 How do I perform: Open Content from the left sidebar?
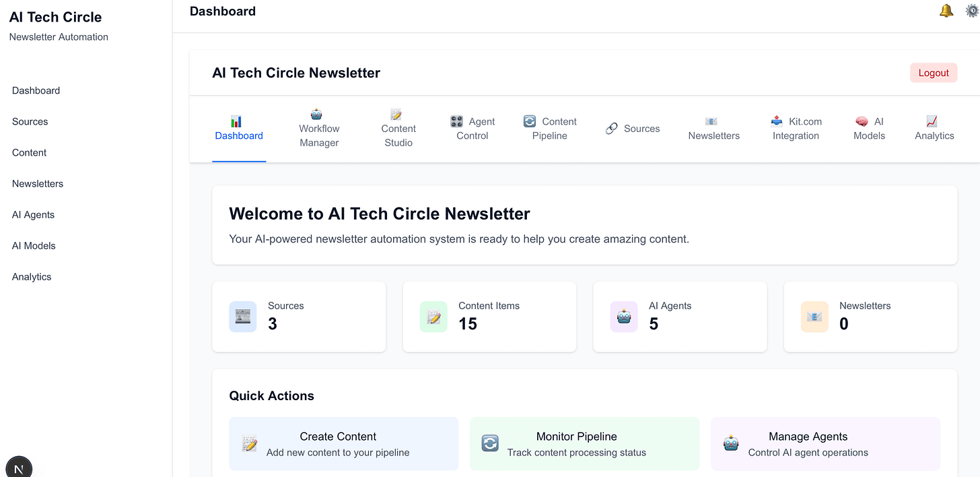pyautogui.click(x=29, y=153)
